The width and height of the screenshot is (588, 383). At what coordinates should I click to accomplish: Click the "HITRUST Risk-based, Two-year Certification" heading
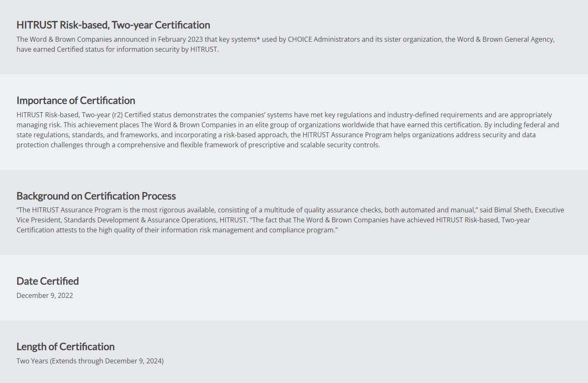coord(113,25)
